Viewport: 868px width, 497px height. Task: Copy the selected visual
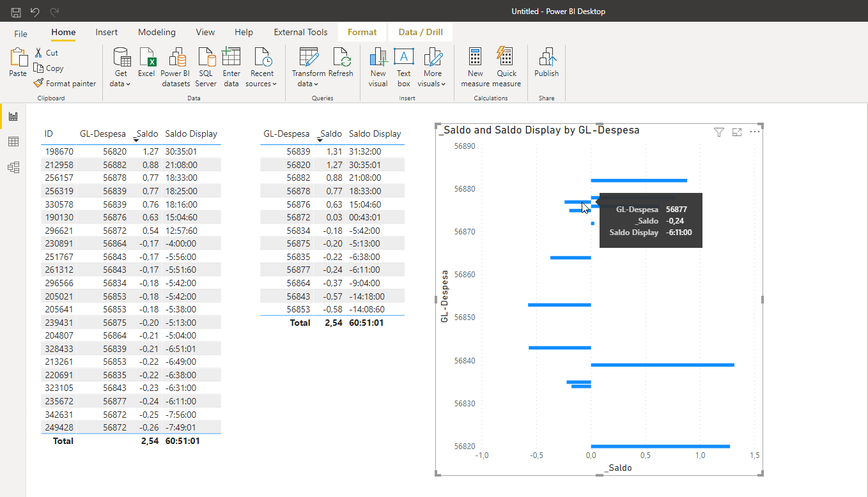coord(49,68)
